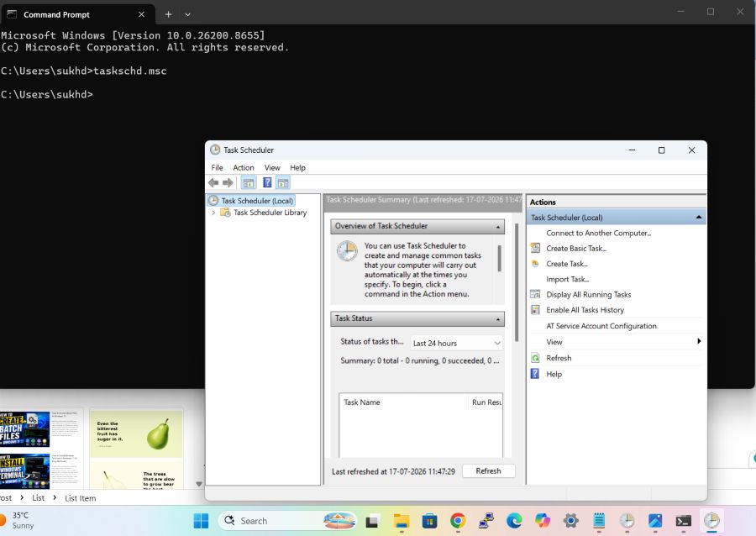Click Display All Running Tasks icon
The width and height of the screenshot is (756, 536).
click(x=535, y=295)
